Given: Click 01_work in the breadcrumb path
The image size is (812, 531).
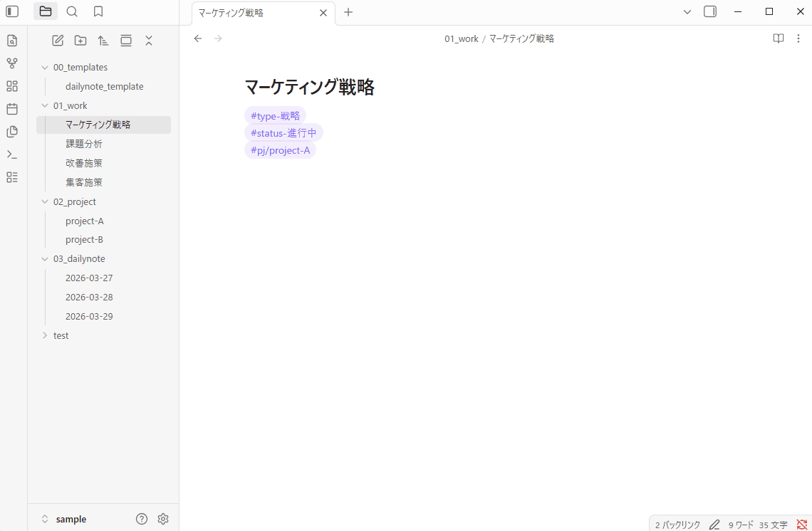Looking at the screenshot, I should point(461,38).
